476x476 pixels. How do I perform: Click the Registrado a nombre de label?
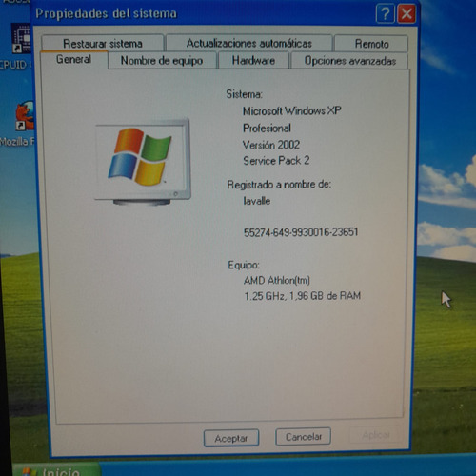click(x=279, y=185)
